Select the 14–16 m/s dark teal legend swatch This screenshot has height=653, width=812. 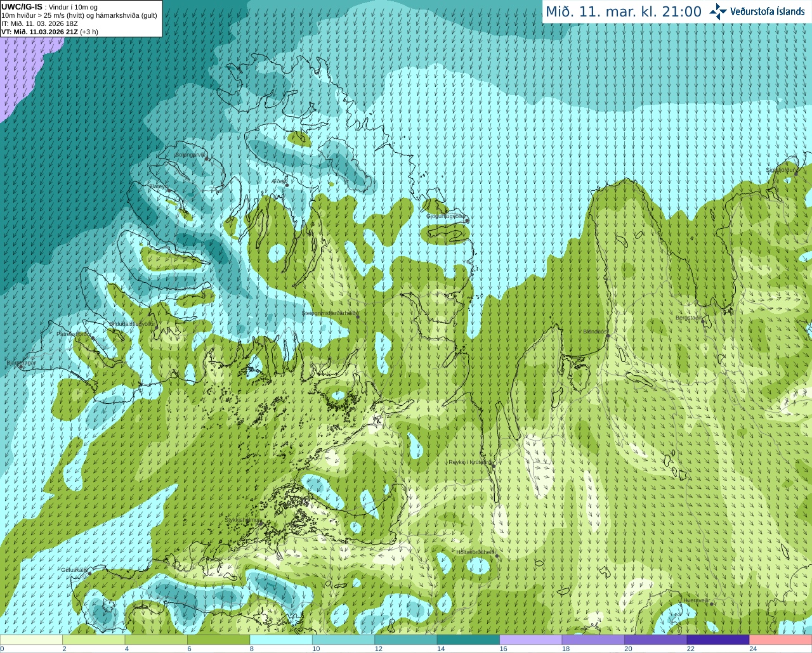click(x=469, y=640)
